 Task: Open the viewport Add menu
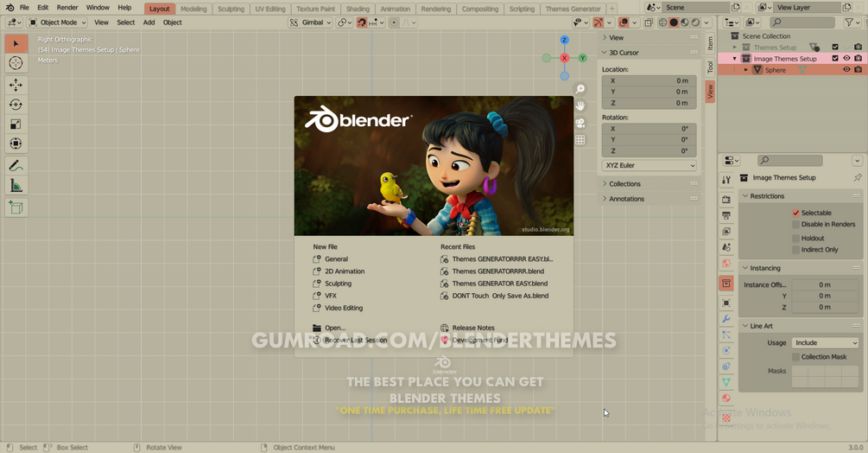pos(149,22)
